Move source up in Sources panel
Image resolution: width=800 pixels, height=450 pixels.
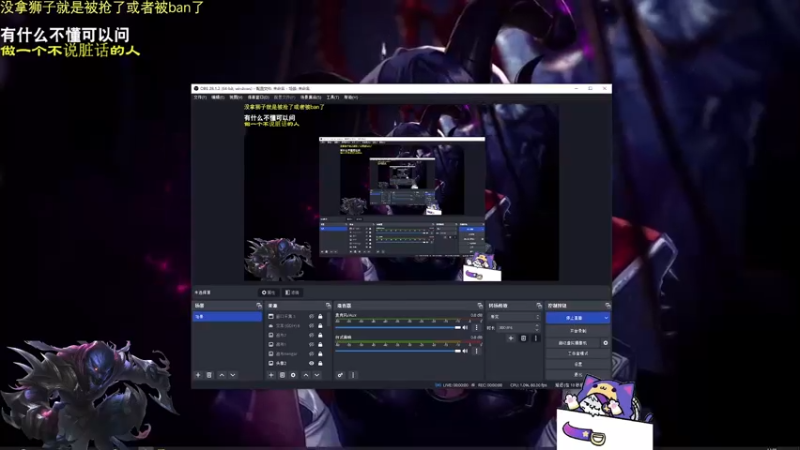306,375
